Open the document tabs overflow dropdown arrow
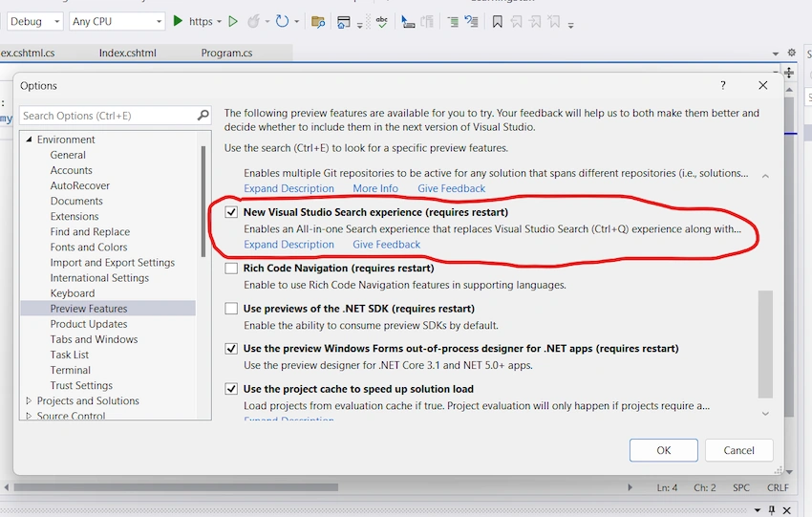812x517 pixels. [x=776, y=54]
